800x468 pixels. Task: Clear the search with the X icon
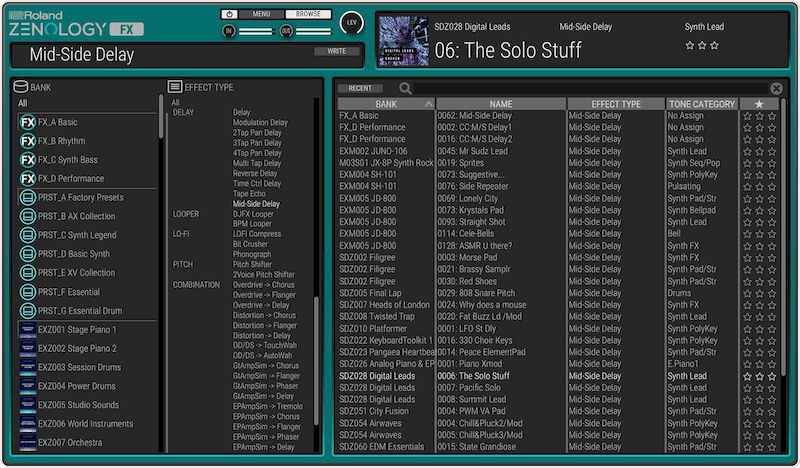click(x=776, y=88)
